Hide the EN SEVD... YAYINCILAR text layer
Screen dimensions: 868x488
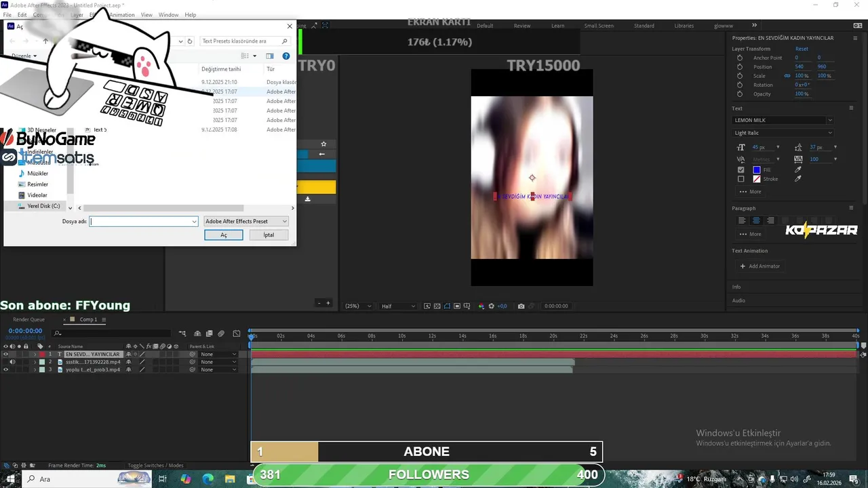tap(5, 354)
